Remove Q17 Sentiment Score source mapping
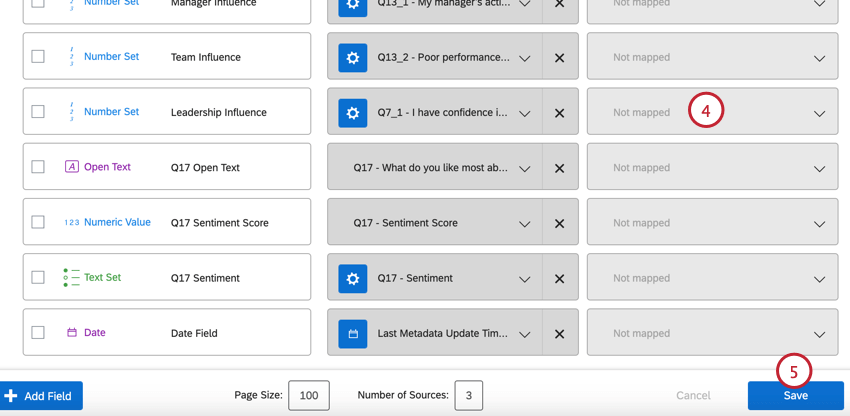 pos(559,223)
